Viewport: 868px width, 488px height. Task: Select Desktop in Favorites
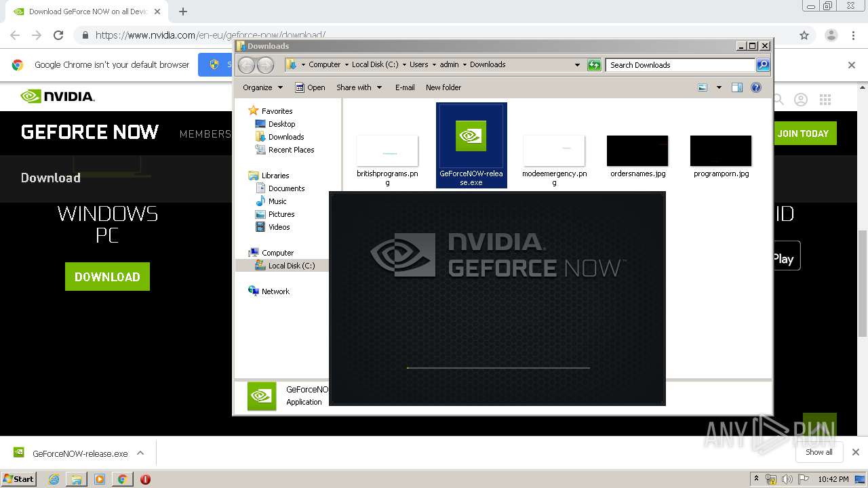275,124
